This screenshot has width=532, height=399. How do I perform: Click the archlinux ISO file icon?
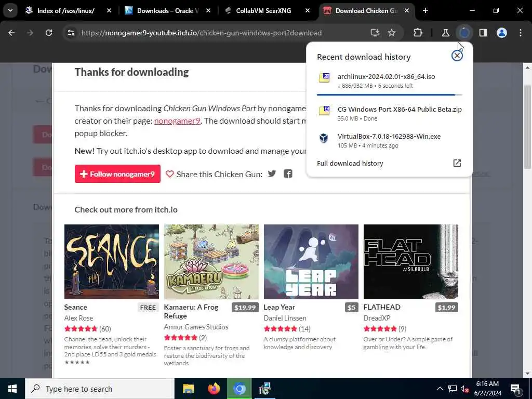click(324, 77)
